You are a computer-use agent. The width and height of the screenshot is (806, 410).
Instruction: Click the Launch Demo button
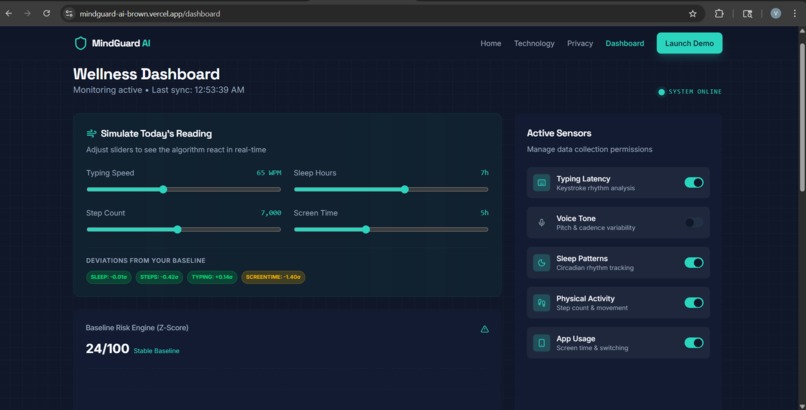pyautogui.click(x=689, y=43)
